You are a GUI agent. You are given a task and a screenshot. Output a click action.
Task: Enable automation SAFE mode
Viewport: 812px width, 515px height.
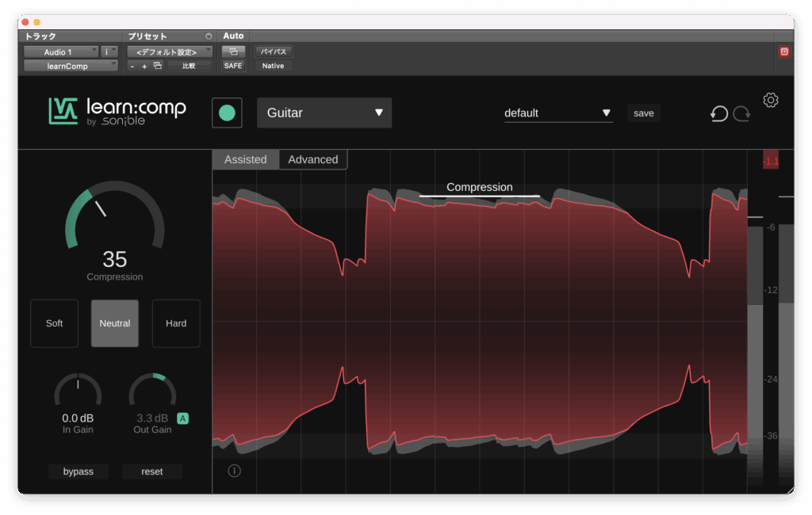(x=233, y=66)
